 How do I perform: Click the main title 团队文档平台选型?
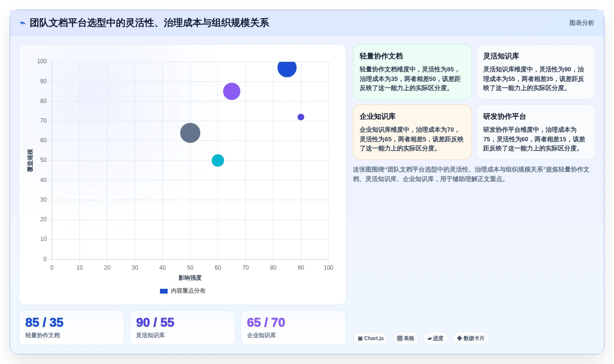tap(149, 23)
